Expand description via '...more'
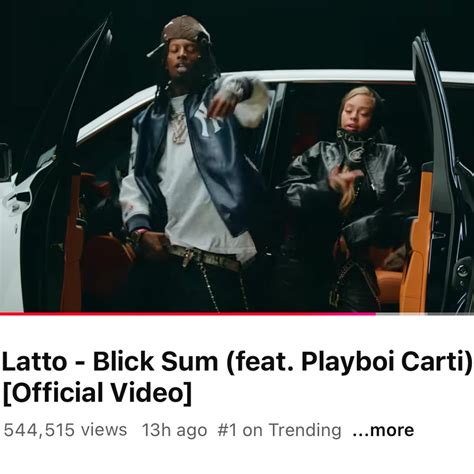Screen dimensions: 474x474 (x=383, y=430)
